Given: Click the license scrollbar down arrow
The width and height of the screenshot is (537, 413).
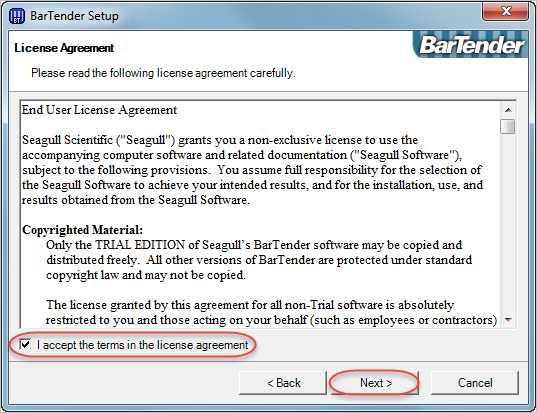Looking at the screenshot, I should click(x=508, y=320).
